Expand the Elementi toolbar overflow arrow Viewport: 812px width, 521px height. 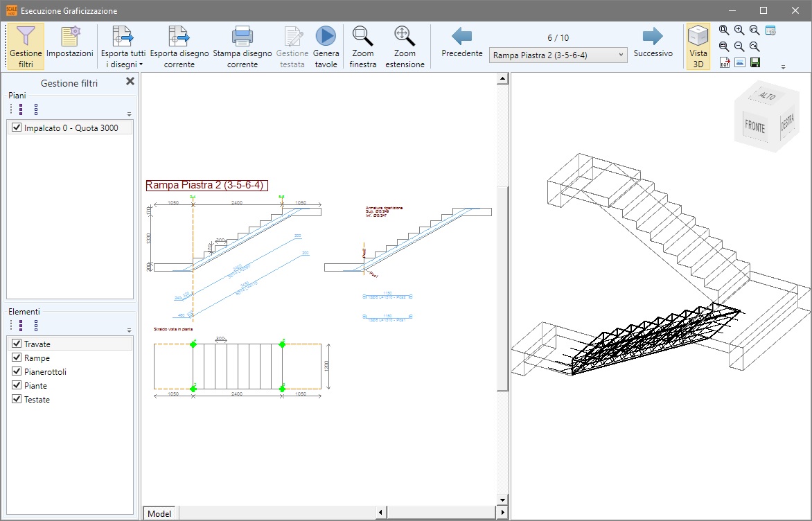[x=129, y=330]
